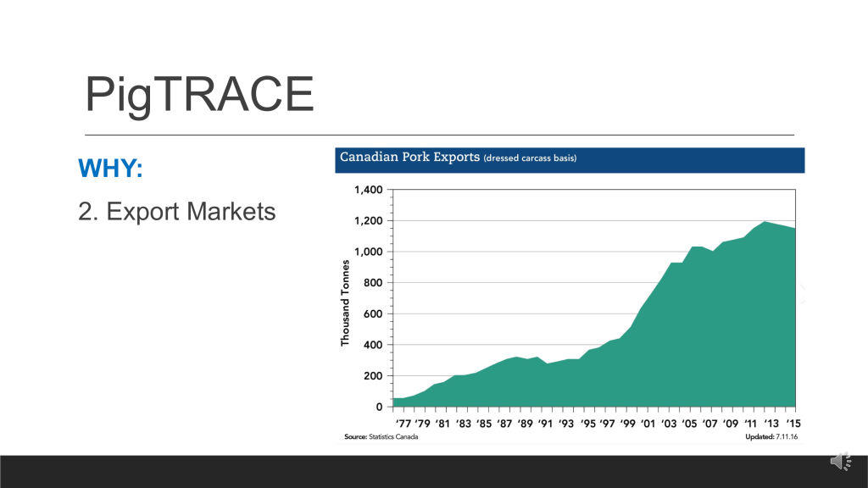Click the '95 year label on x-axis

pyautogui.click(x=587, y=422)
